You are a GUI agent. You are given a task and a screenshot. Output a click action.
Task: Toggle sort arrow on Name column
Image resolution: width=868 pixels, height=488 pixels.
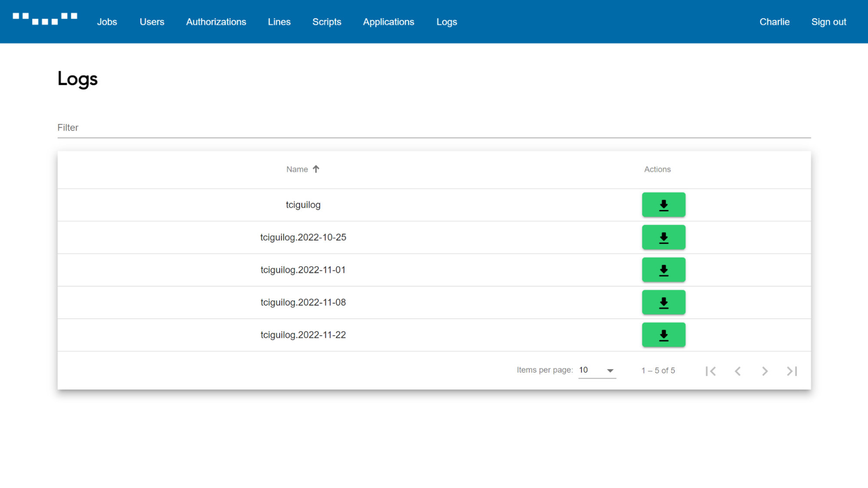click(316, 169)
